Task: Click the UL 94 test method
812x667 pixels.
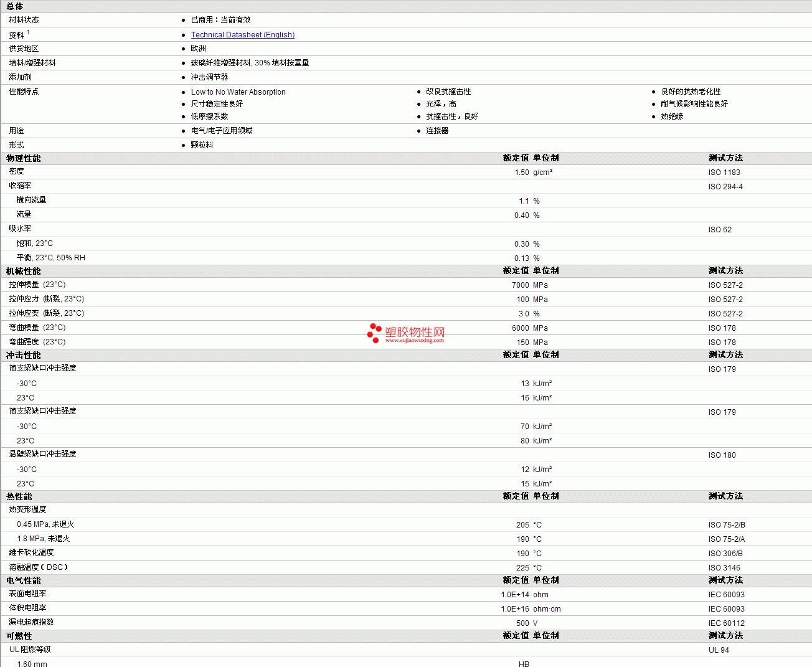Action: point(719,650)
